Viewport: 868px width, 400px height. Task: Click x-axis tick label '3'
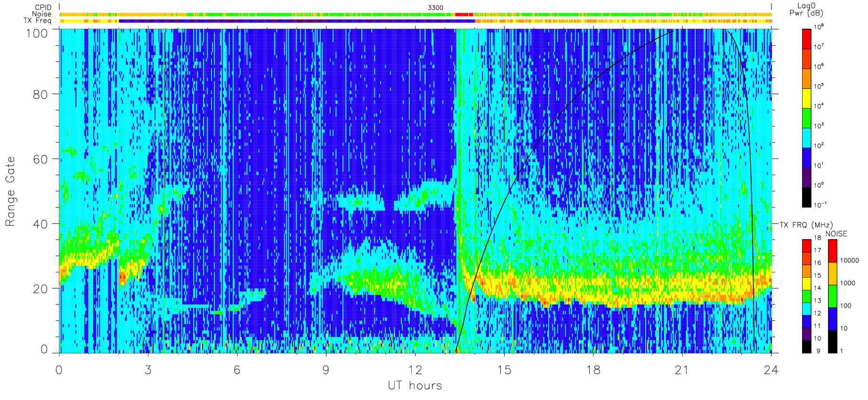[x=148, y=370]
